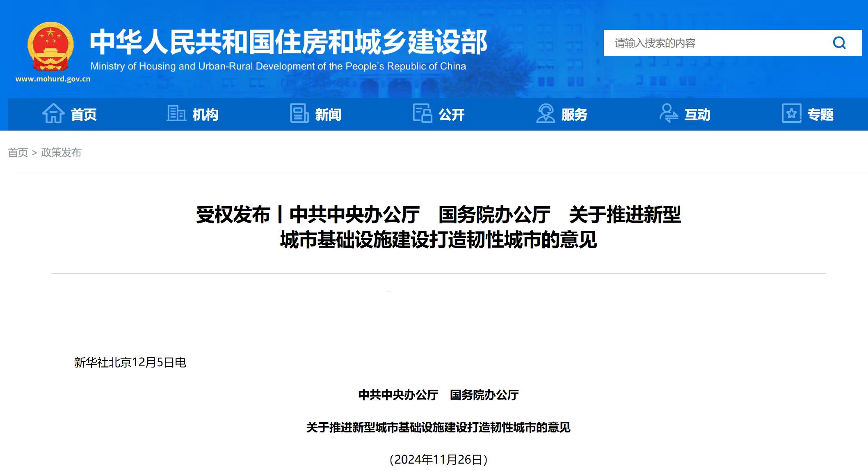Click the headline line 城市基础设施建设打造韧性城市的意见
Image resolution: width=868 pixels, height=471 pixels.
pos(438,240)
